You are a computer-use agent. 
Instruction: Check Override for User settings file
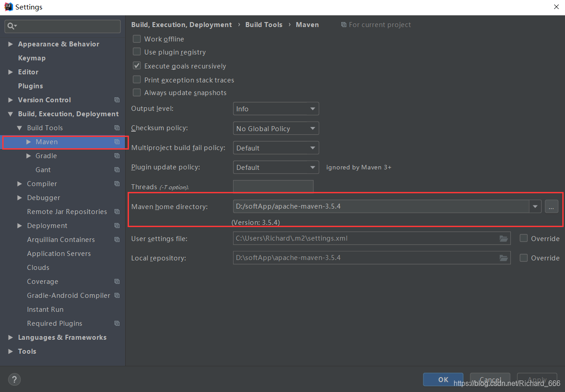[x=524, y=238]
